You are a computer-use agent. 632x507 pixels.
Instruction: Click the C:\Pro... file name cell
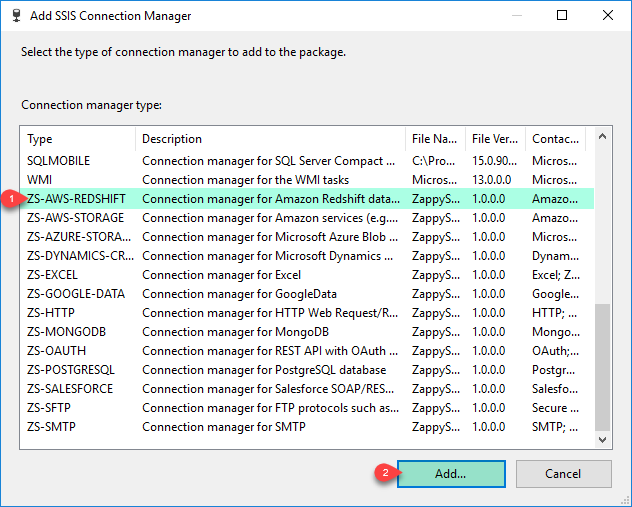pos(434,161)
